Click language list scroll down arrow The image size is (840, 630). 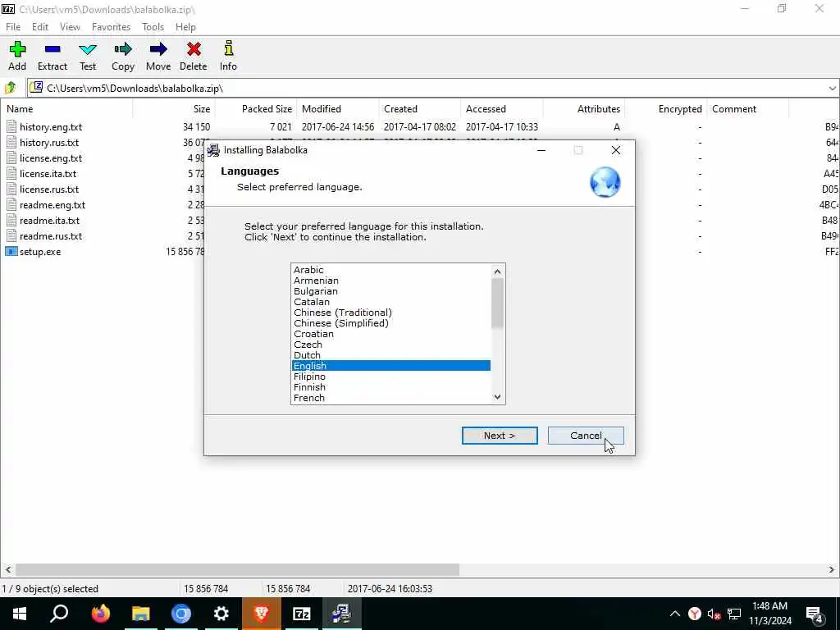coord(497,396)
